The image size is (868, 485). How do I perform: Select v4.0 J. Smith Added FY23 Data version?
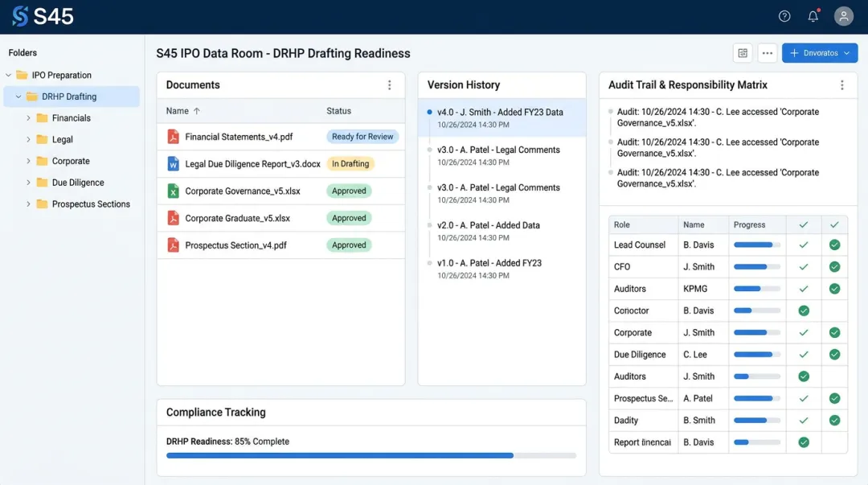click(x=502, y=118)
